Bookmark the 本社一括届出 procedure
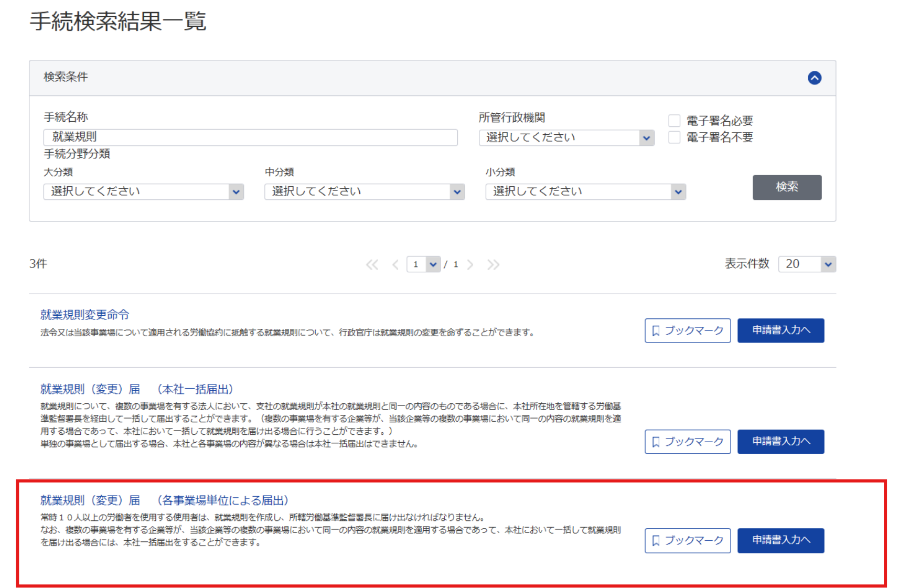899x588 pixels. click(687, 442)
